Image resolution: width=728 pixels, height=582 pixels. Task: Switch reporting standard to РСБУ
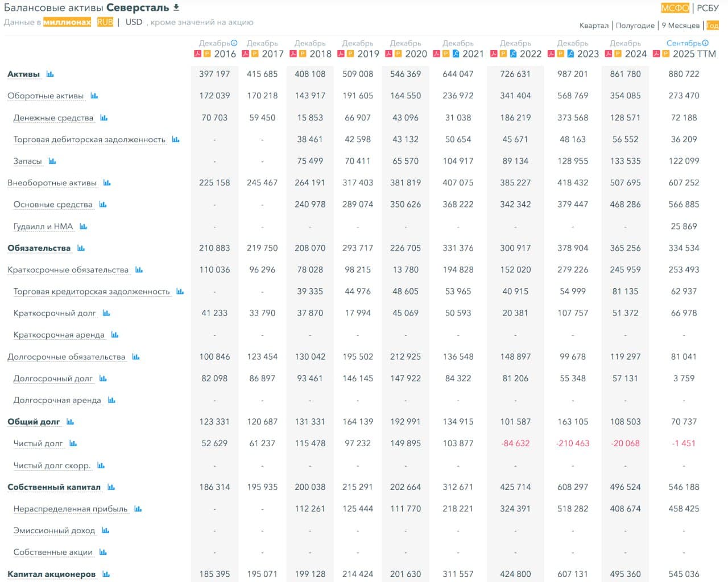(x=708, y=8)
